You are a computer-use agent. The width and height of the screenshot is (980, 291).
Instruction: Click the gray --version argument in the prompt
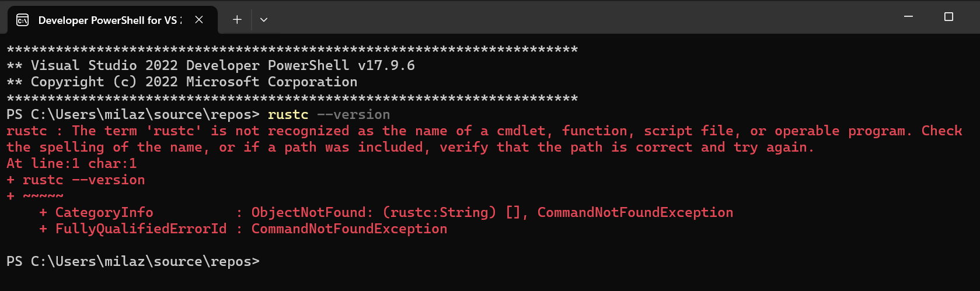pos(354,115)
